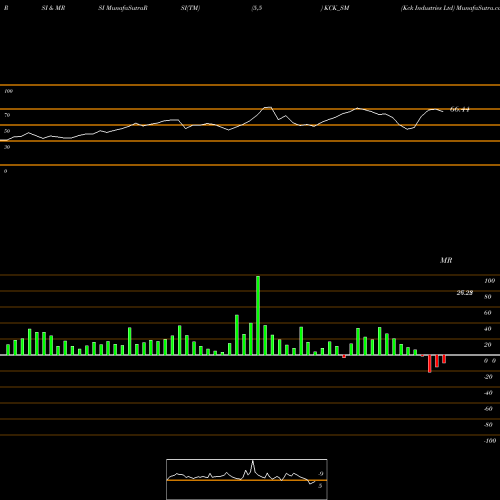Click the tallest green bar in MR histogram

pos(258,315)
